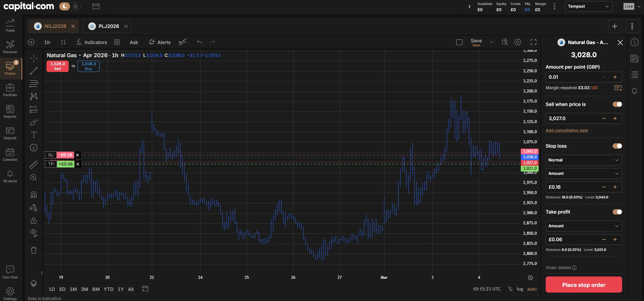Select chart layout square icon
This screenshot has height=301, width=644.
coord(459,42)
